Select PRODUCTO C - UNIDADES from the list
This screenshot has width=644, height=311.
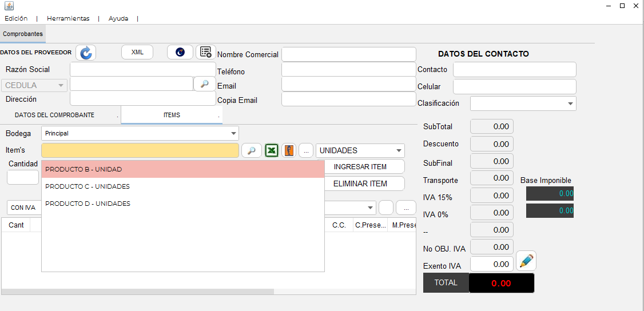pyautogui.click(x=88, y=186)
